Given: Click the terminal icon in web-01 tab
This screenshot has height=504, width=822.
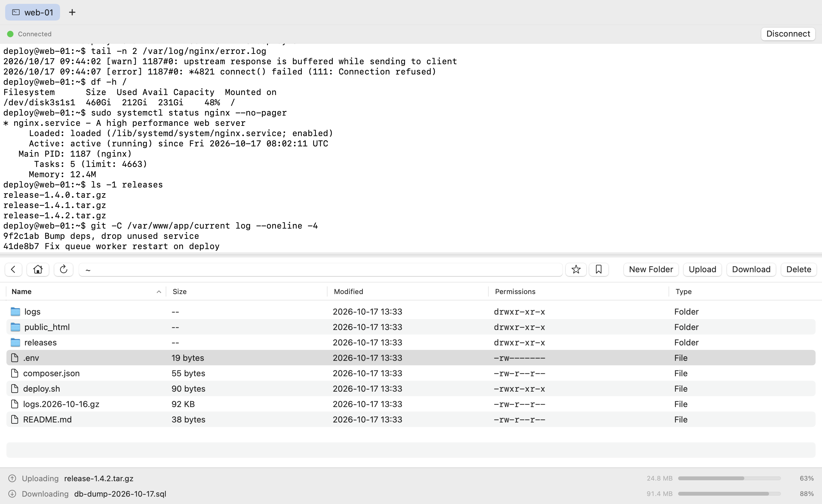Looking at the screenshot, I should pyautogui.click(x=16, y=12).
